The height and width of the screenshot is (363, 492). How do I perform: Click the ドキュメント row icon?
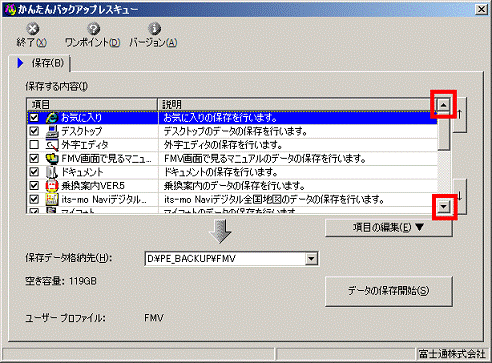[x=52, y=172]
